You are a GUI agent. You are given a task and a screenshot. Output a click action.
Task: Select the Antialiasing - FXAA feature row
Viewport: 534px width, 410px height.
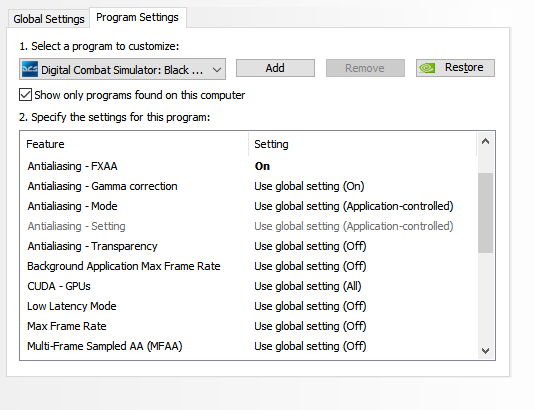72,166
